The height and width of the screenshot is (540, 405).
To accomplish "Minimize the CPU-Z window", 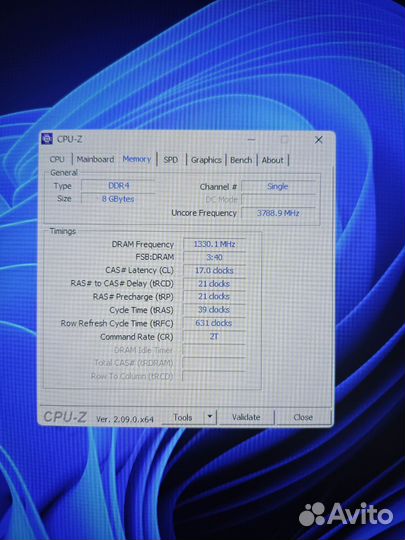I will [x=252, y=139].
